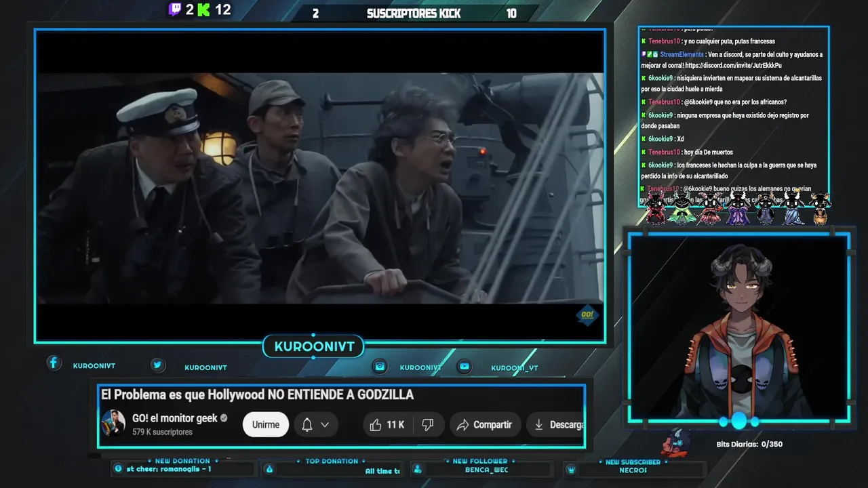Open the Twitter bird icon

157,365
